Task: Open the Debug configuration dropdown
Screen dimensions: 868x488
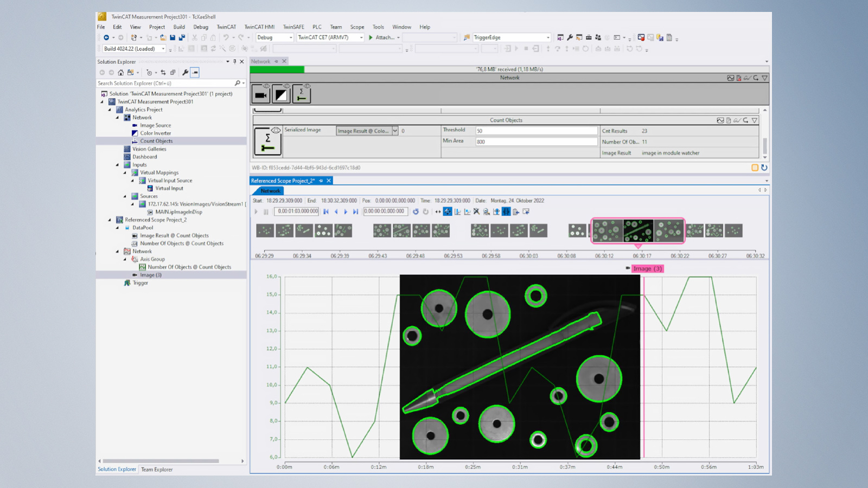Action: tap(291, 37)
